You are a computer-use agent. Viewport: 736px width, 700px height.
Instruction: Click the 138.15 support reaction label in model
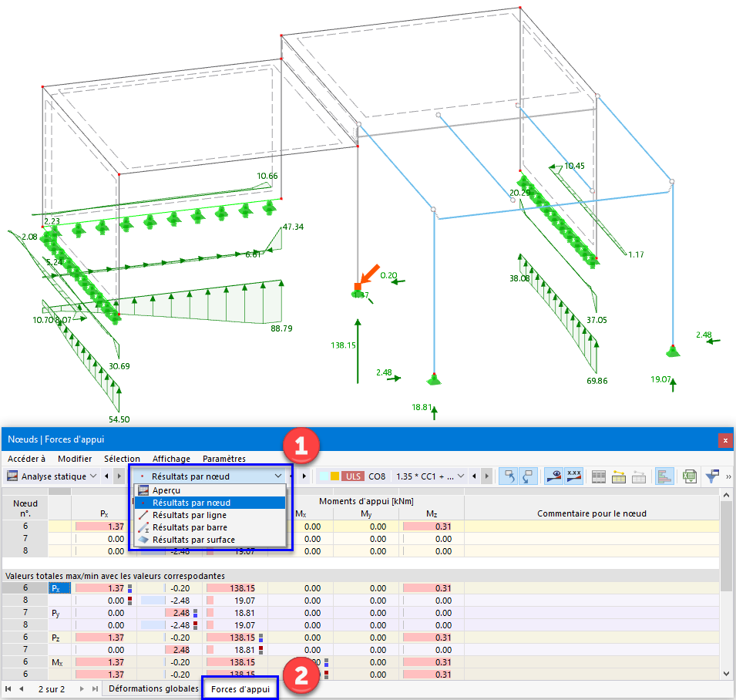point(343,345)
